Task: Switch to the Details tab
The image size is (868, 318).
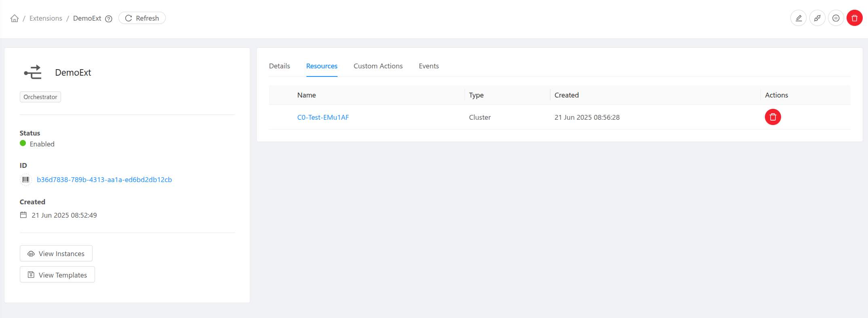Action: [x=279, y=66]
